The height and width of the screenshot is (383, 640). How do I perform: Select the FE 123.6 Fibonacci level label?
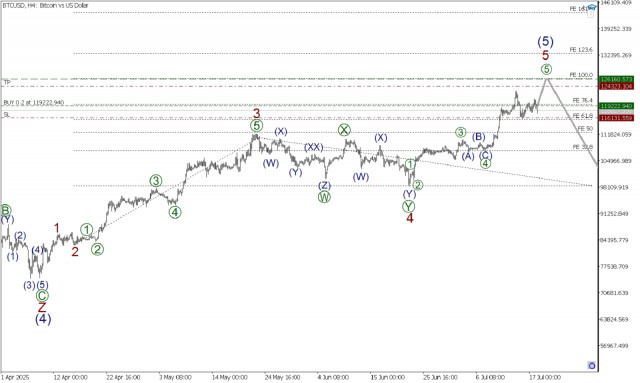point(581,50)
